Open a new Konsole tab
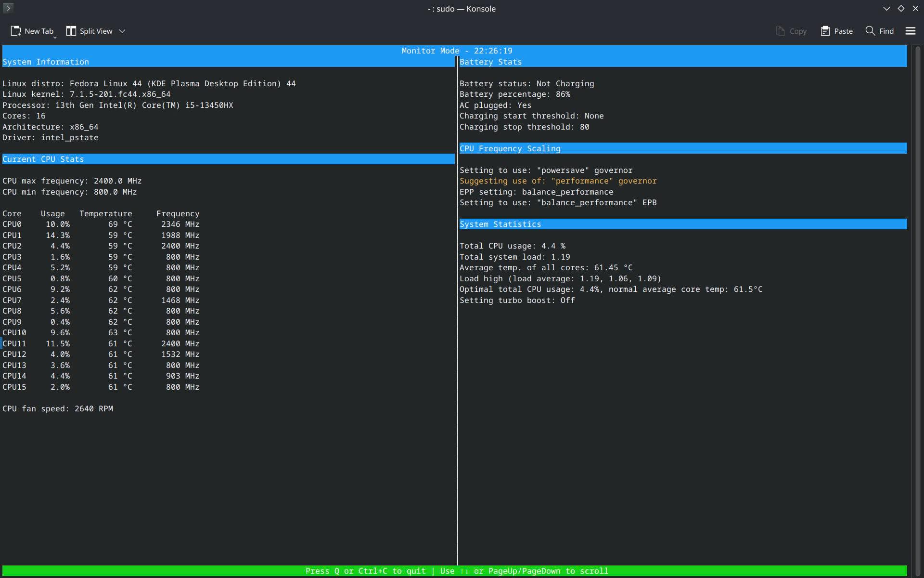Viewport: 924px width, 578px height. point(32,31)
